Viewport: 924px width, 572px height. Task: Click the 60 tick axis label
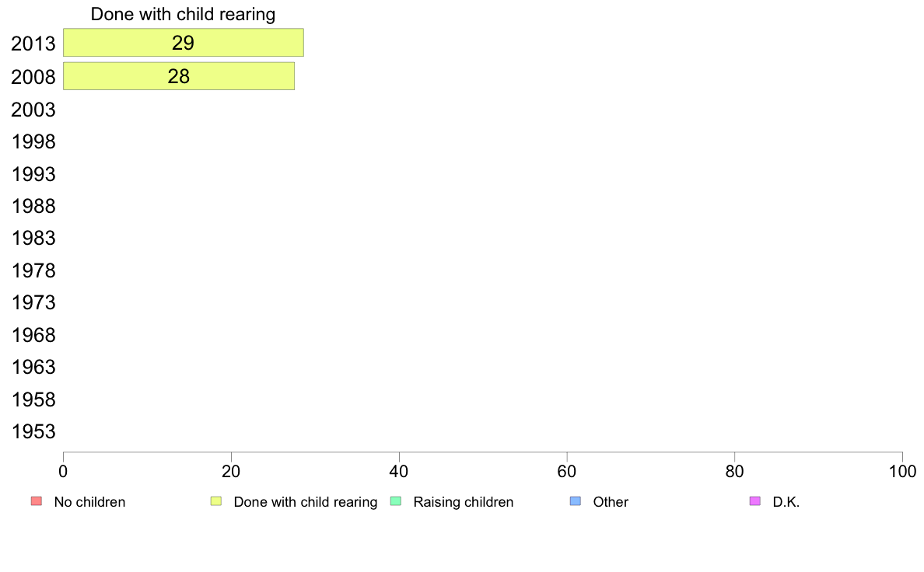click(567, 472)
